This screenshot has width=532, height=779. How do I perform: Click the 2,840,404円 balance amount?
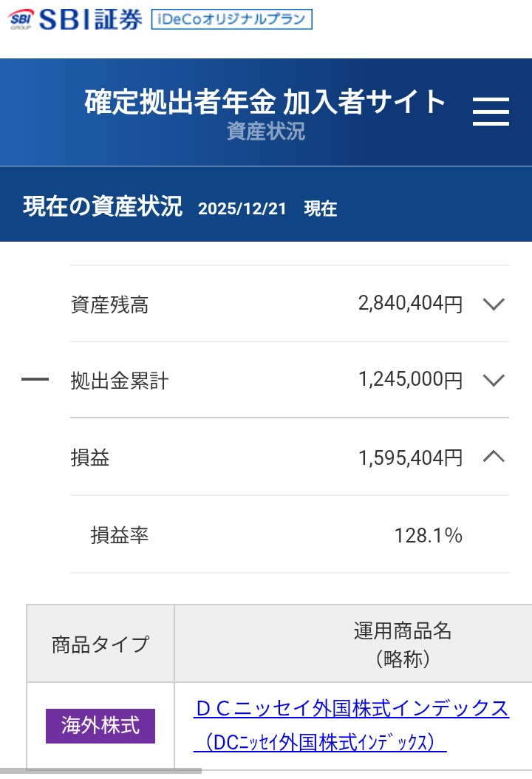pos(410,304)
